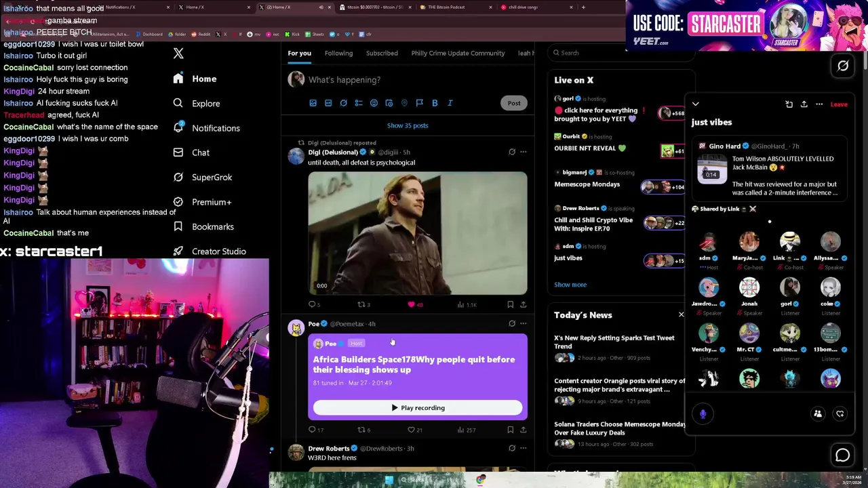Play Gino Hard's shared video thumbnail
This screenshot has height=488, width=868.
pyautogui.click(x=711, y=168)
